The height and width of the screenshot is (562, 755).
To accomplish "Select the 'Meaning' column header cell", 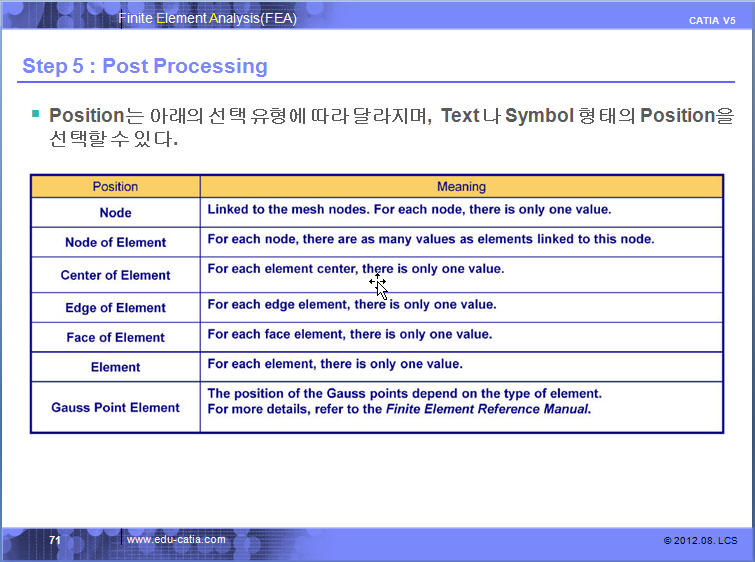I will pos(461,186).
